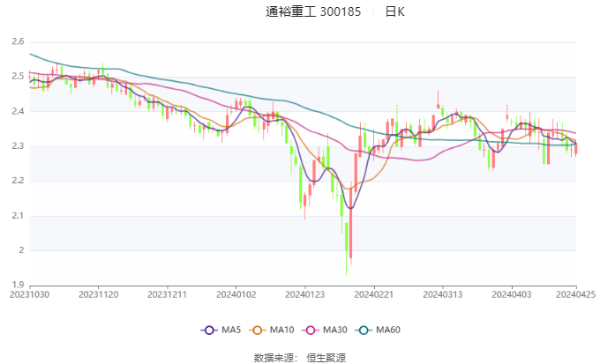Image resolution: width=600 pixels, height=364 pixels.
Task: Click the 恒生聚源 data source text
Action: (x=326, y=357)
